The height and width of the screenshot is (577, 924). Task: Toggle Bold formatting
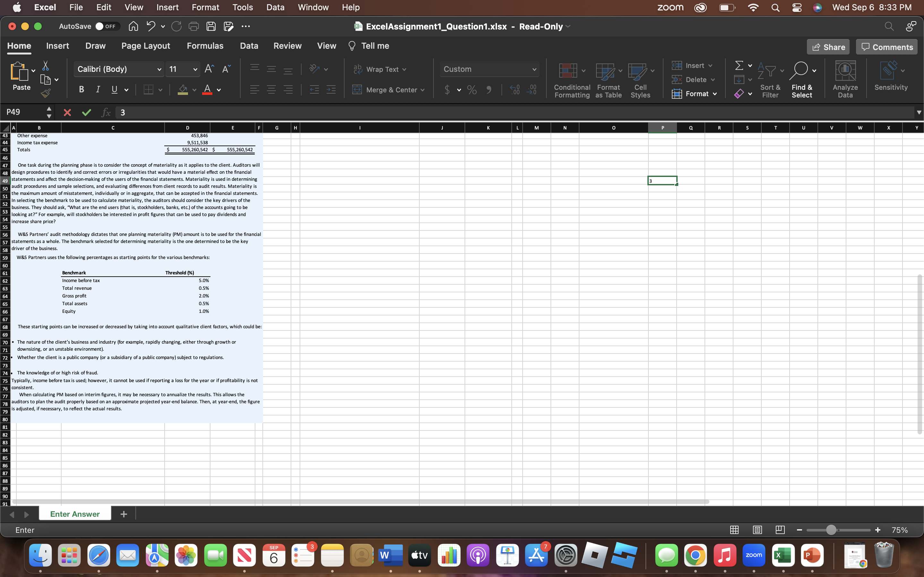click(81, 90)
